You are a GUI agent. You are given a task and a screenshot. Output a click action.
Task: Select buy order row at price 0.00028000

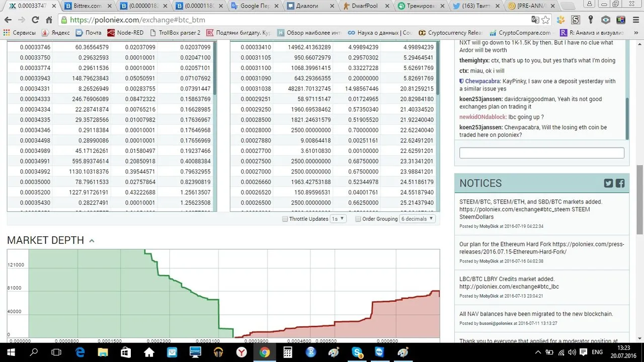click(x=333, y=130)
